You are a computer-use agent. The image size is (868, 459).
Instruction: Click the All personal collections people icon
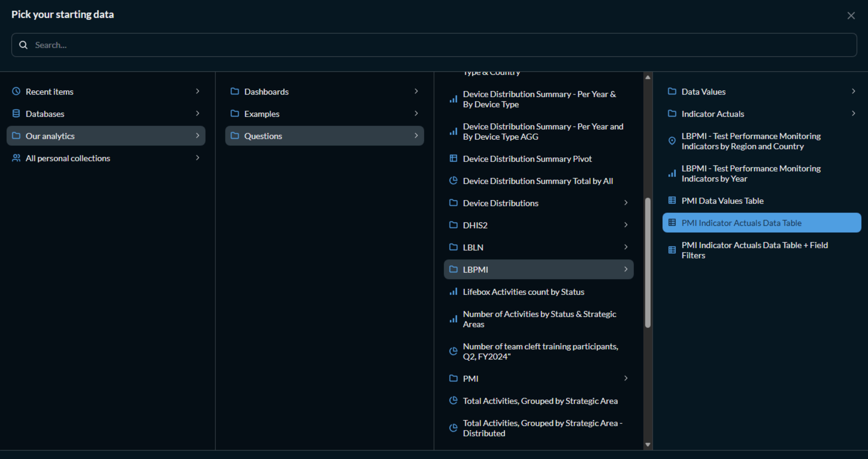[16, 158]
